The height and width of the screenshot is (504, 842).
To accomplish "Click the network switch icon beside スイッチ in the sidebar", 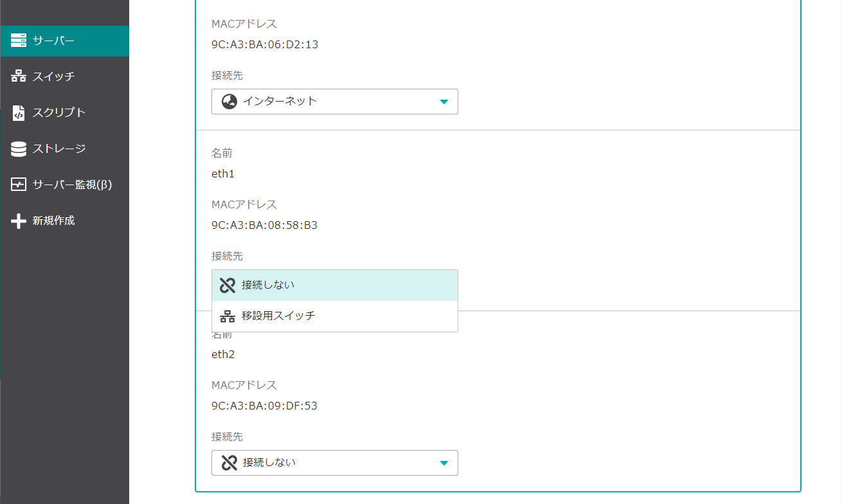I will pyautogui.click(x=19, y=76).
